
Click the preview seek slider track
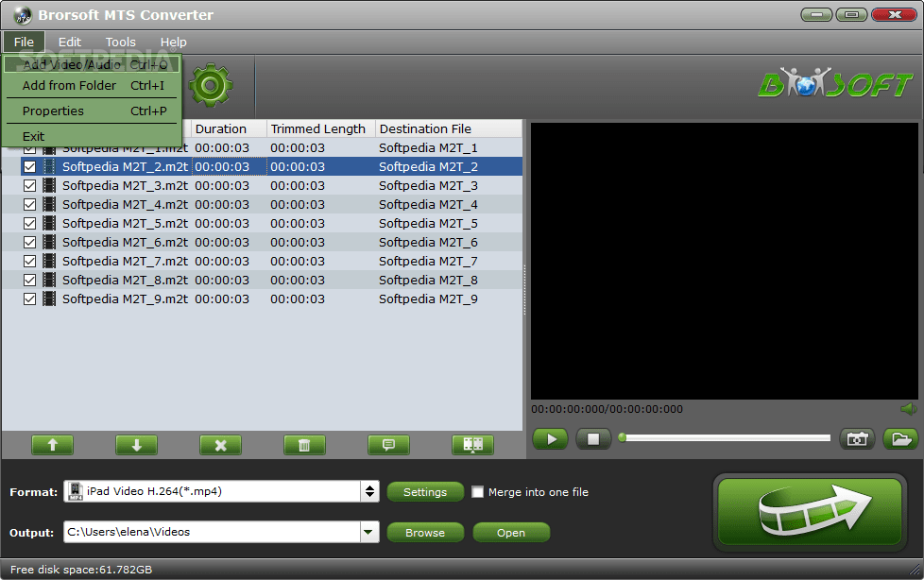coord(727,438)
